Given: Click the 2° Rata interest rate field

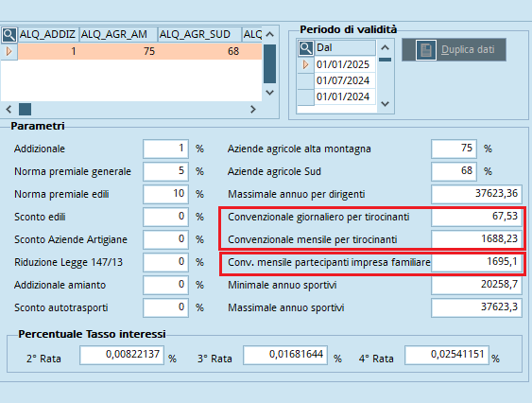Looking at the screenshot, I should (x=122, y=355).
